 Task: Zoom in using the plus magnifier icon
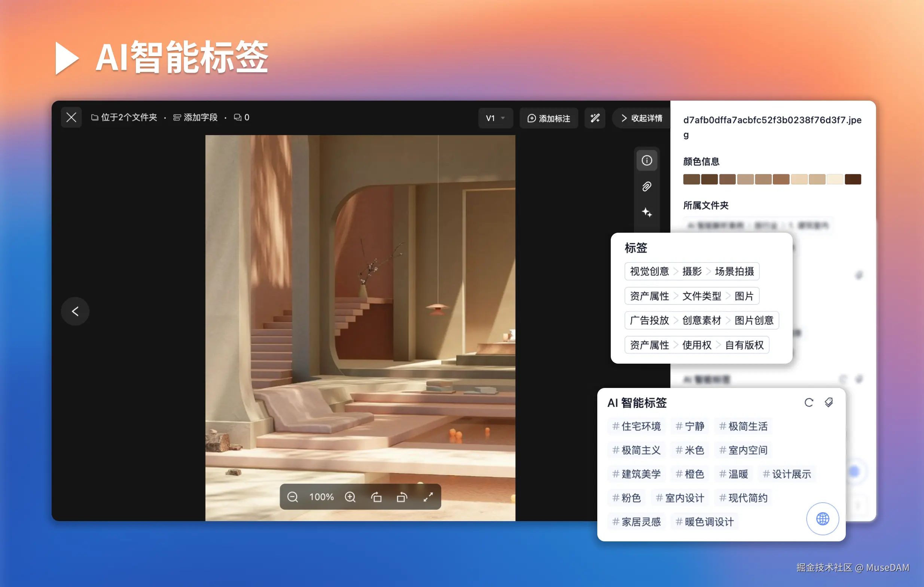click(350, 497)
